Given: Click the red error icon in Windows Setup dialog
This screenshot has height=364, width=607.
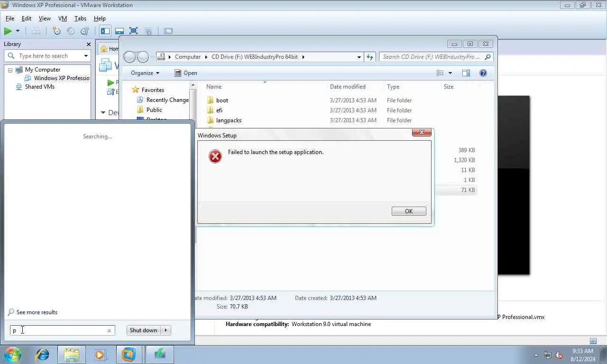Looking at the screenshot, I should pos(215,156).
